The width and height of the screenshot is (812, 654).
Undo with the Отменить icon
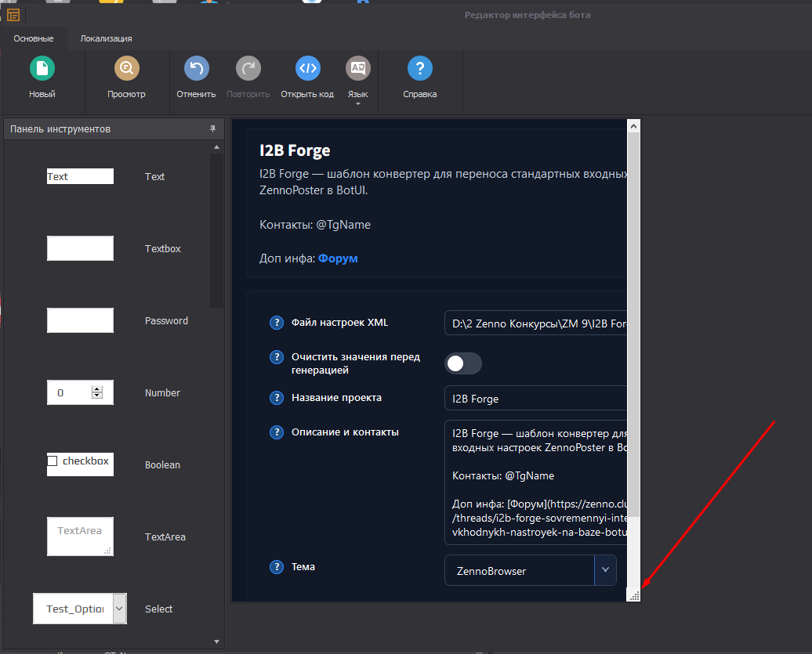(196, 68)
